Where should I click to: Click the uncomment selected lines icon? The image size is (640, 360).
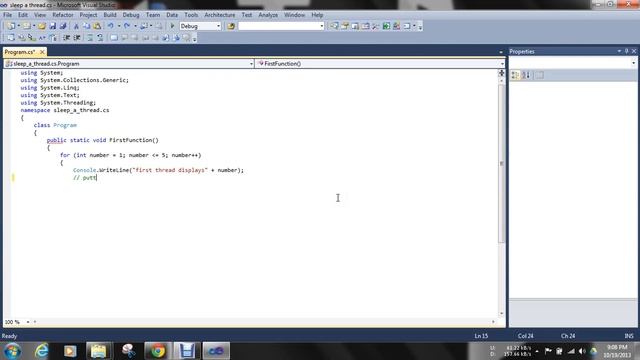click(100, 38)
